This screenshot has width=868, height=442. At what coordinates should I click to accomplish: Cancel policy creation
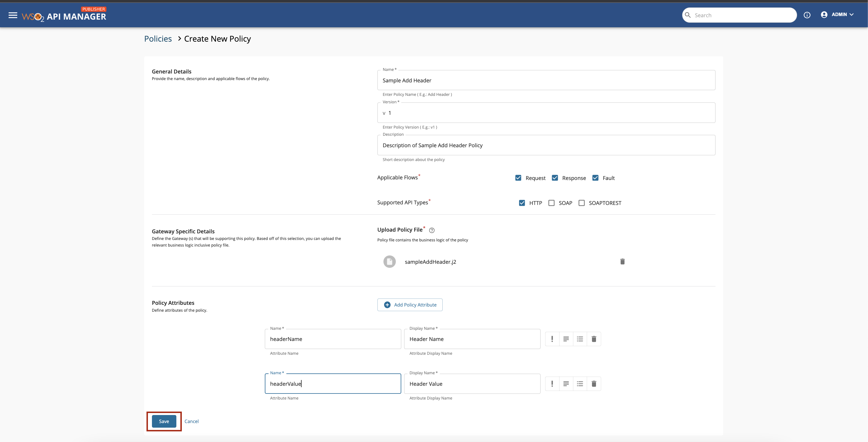[x=191, y=421]
